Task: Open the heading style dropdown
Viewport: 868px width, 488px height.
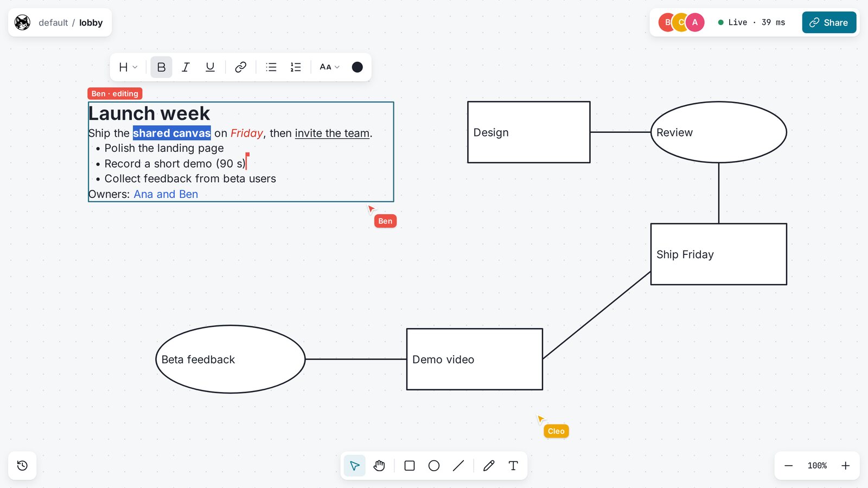Action: 128,67
